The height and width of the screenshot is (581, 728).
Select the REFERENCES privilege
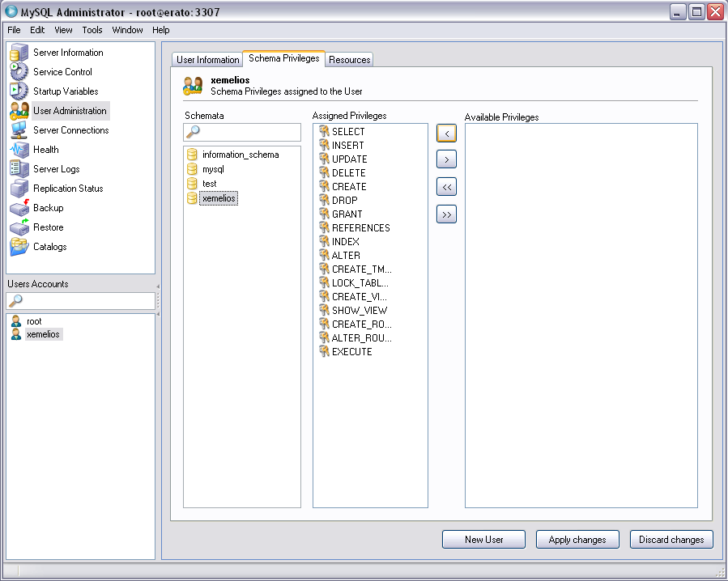pos(360,228)
